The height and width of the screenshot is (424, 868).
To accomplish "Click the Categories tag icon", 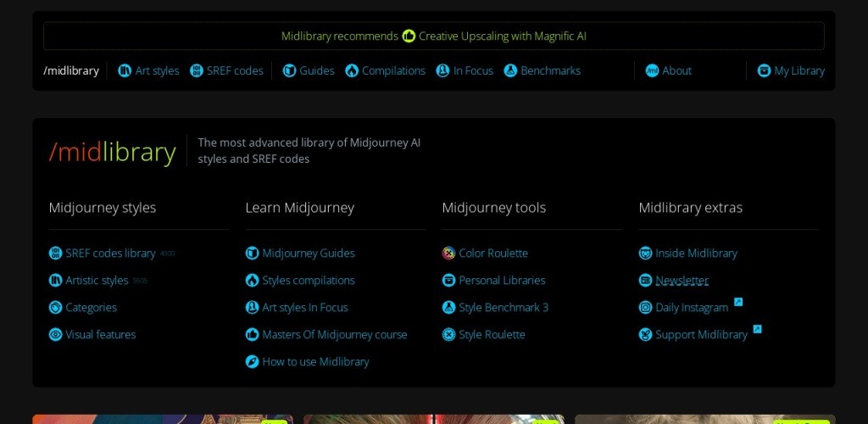I will click(x=56, y=308).
